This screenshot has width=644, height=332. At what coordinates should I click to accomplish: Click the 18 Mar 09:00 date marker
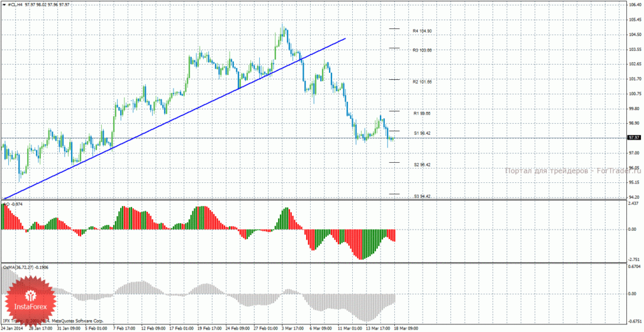[407, 329]
